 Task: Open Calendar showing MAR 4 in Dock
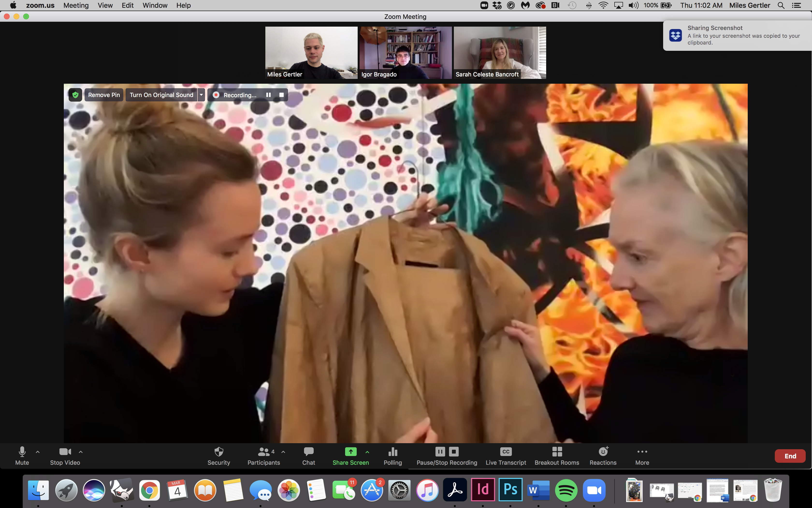coord(177,491)
